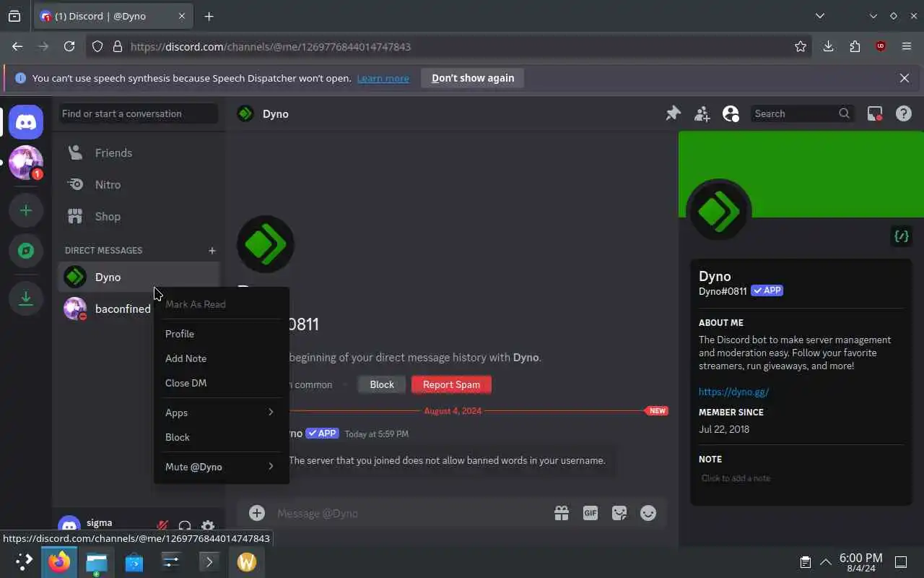Toggle microphone mute in user panel

163,527
